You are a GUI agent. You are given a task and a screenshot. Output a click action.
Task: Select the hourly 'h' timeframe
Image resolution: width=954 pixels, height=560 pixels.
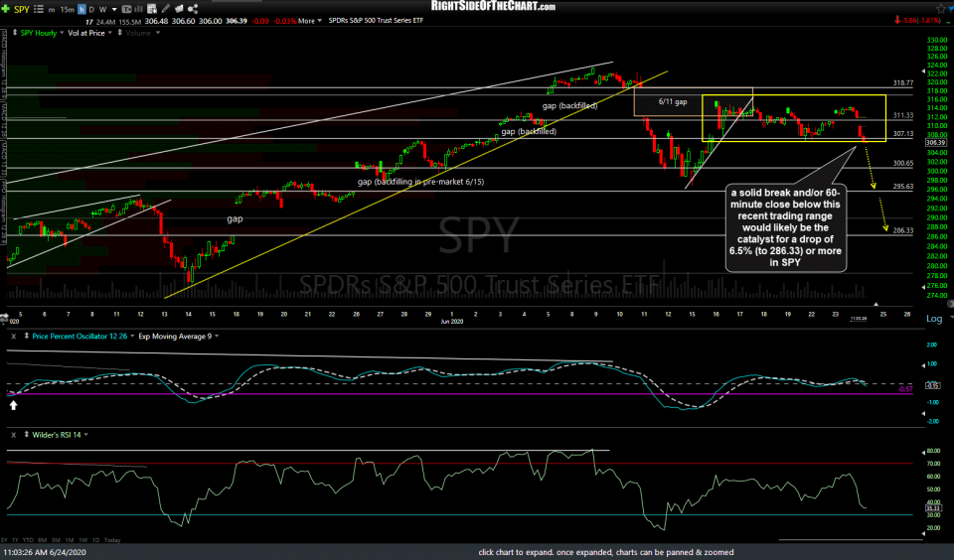(x=81, y=10)
